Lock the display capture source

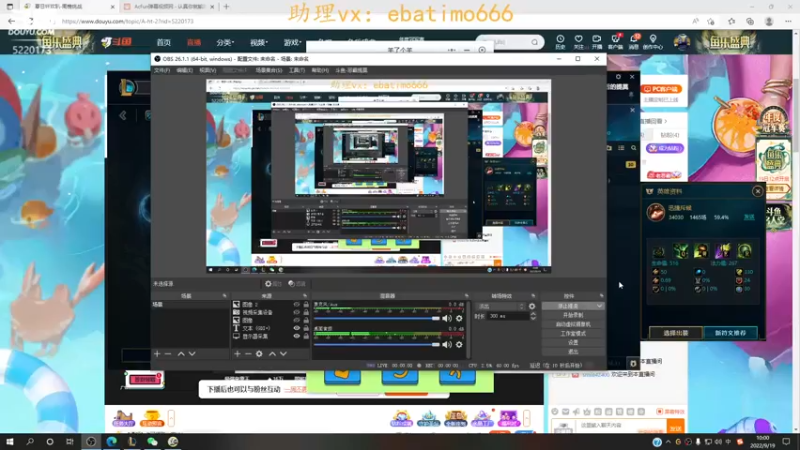click(x=306, y=336)
